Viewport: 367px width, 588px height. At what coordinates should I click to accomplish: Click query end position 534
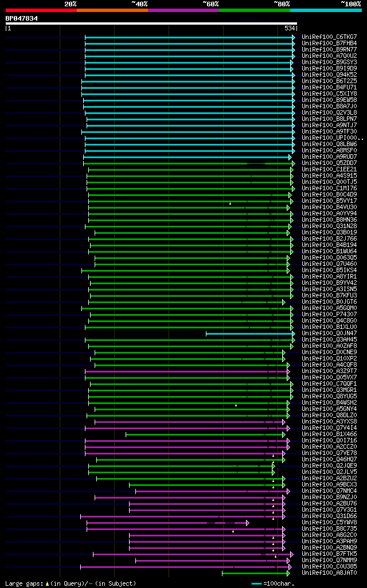pos(290,28)
